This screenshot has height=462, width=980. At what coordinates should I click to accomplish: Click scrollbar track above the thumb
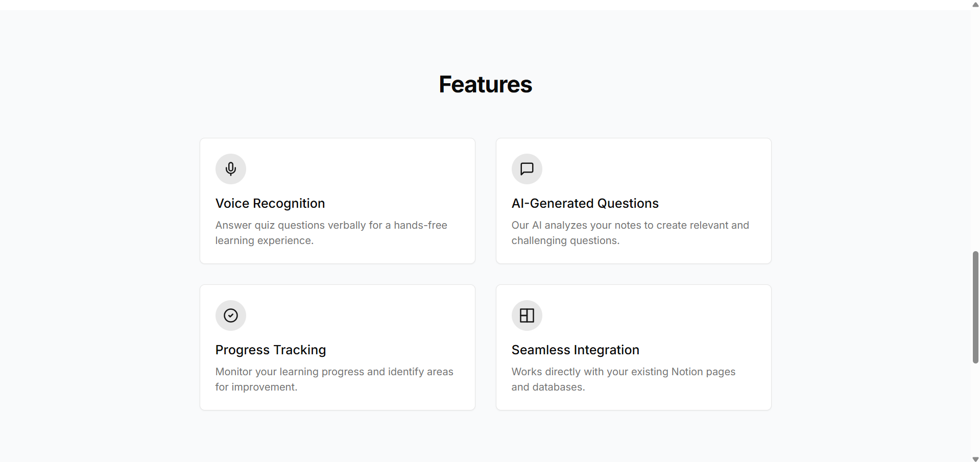tap(975, 128)
